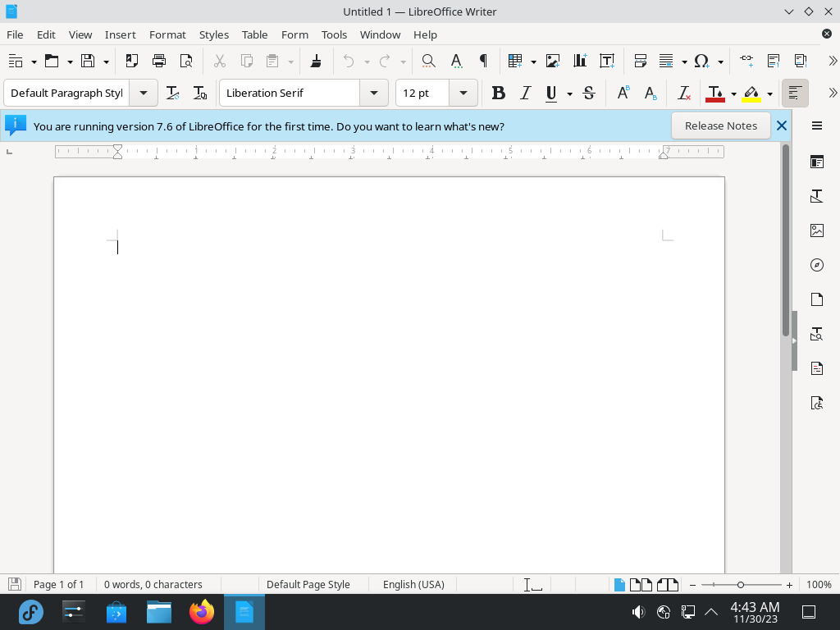Click the Release Notes button

[x=720, y=126]
